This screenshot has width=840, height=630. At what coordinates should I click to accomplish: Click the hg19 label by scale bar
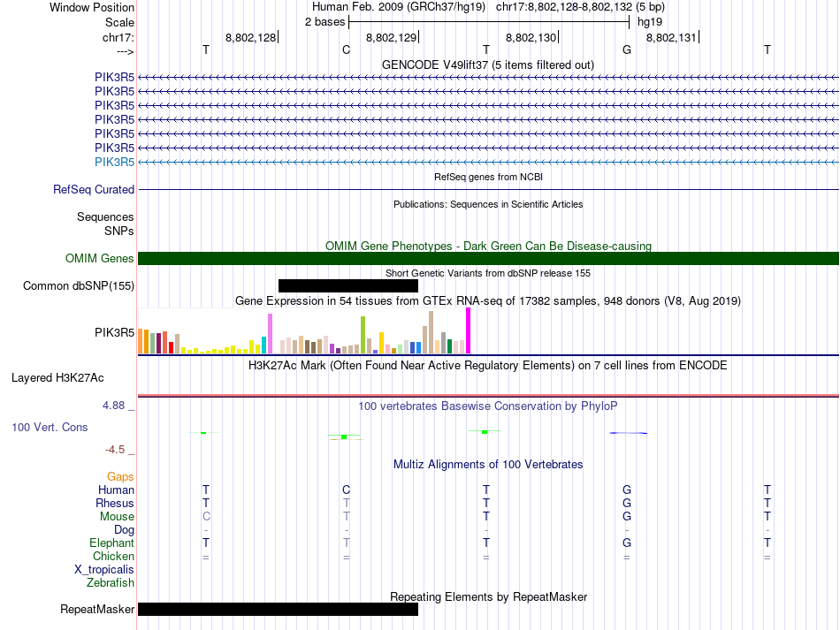650,22
